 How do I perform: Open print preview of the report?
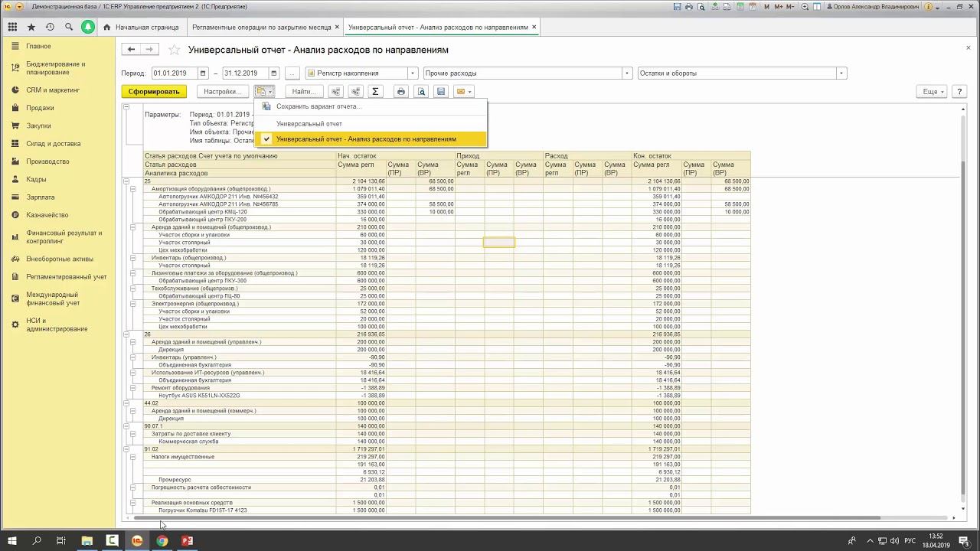pyautogui.click(x=420, y=92)
